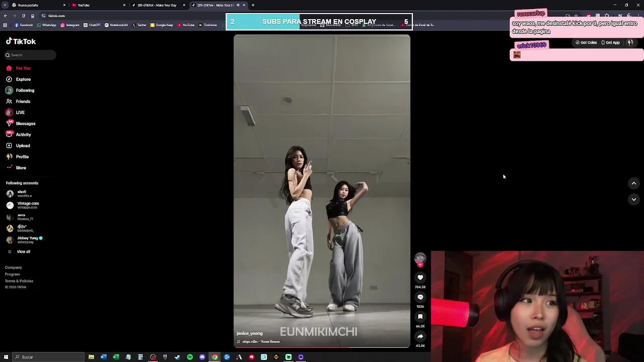Open the Upload page

click(18, 146)
